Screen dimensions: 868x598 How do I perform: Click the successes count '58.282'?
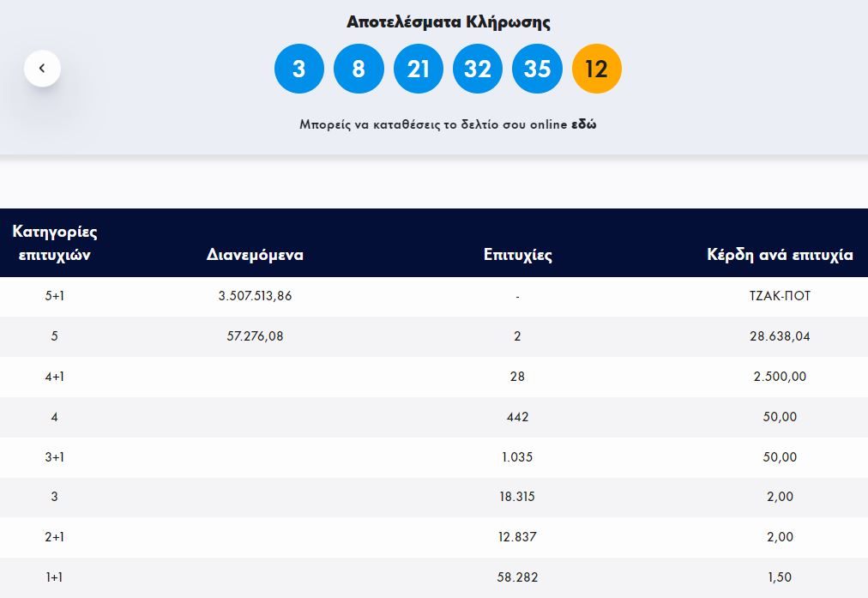[x=517, y=577]
